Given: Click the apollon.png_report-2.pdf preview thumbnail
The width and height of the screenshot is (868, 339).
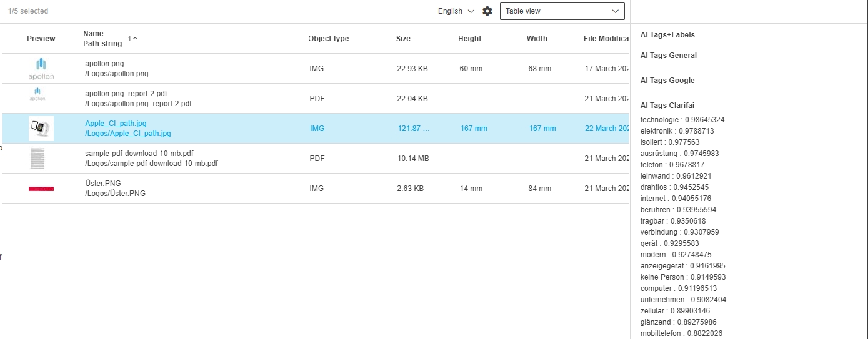Looking at the screenshot, I should (x=37, y=95).
